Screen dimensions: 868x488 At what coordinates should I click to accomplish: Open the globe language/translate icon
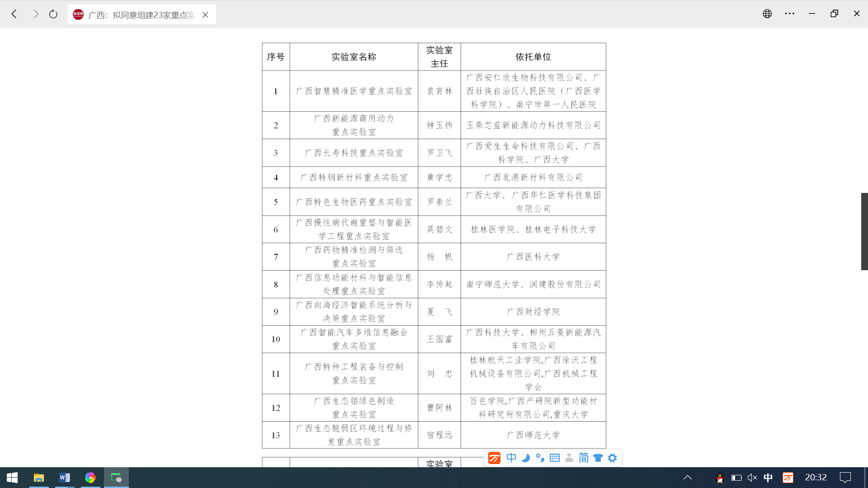click(767, 14)
